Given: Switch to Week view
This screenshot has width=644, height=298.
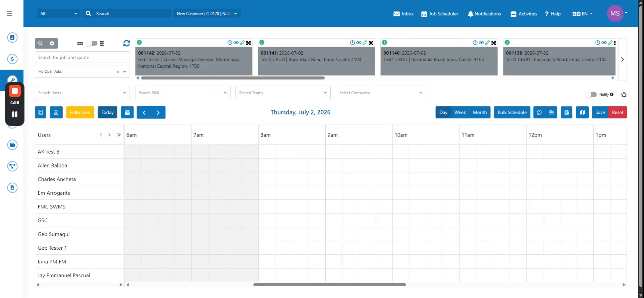Looking at the screenshot, I should coord(460,112).
